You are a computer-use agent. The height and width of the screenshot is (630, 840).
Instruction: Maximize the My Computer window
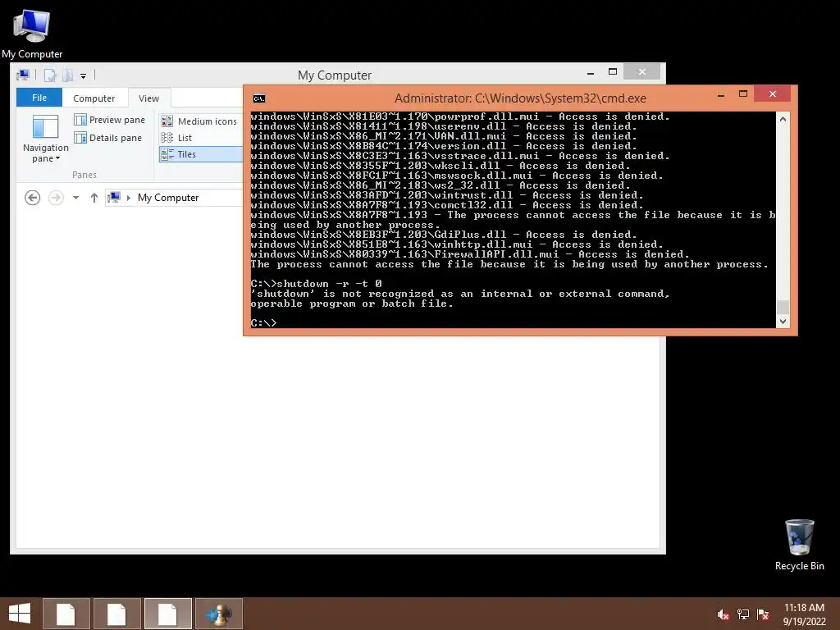613,72
